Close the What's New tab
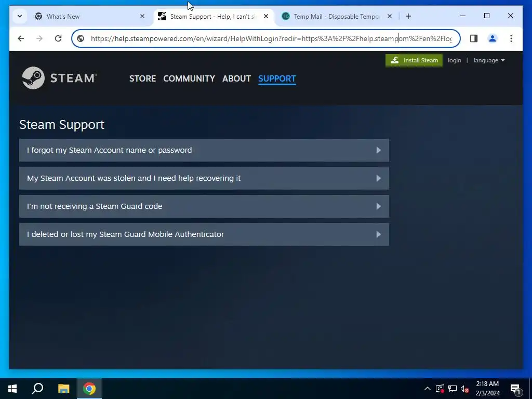The image size is (532, 399). point(142,16)
